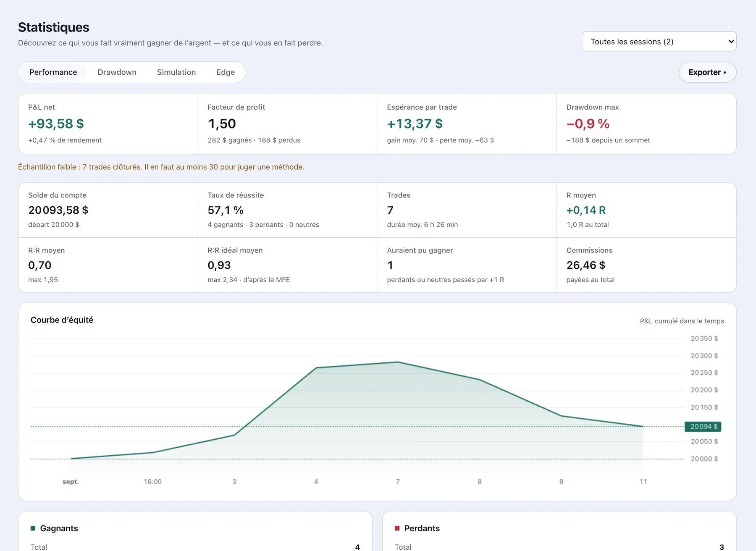756x551 pixels.
Task: Click the 16:00 x-axis label
Action: [152, 482]
